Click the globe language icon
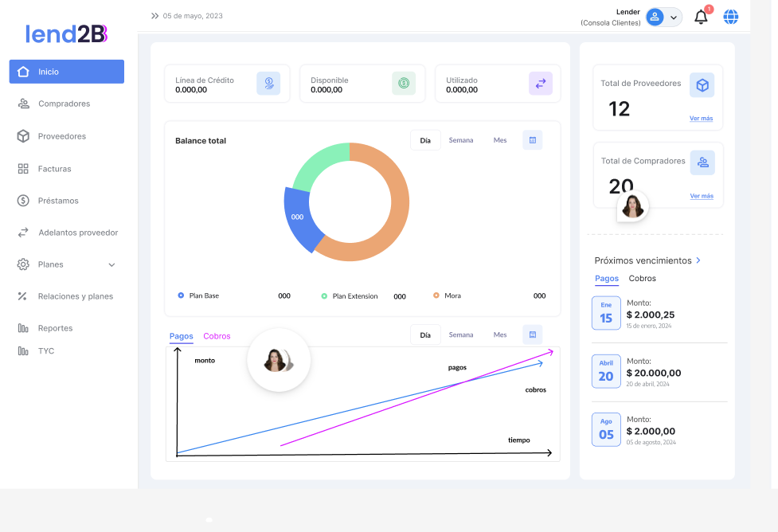The image size is (778, 532). click(730, 17)
